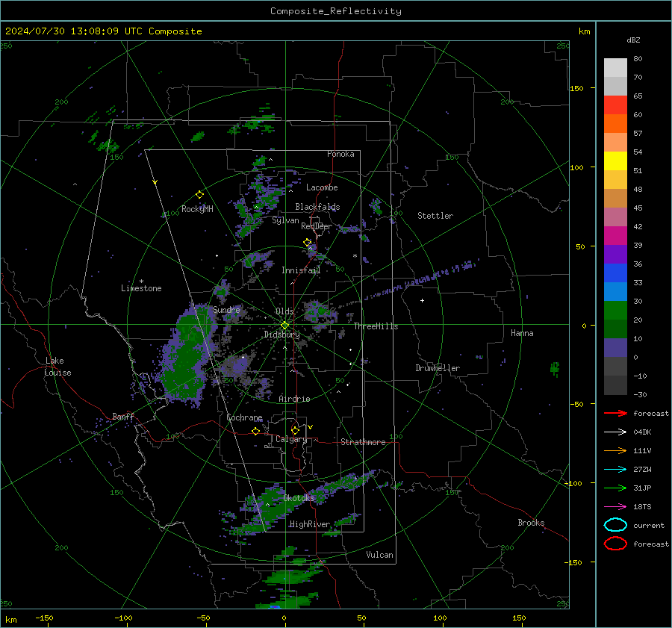Click the dBZ legend heading
Image resolution: width=672 pixels, height=628 pixels.
coord(633,40)
